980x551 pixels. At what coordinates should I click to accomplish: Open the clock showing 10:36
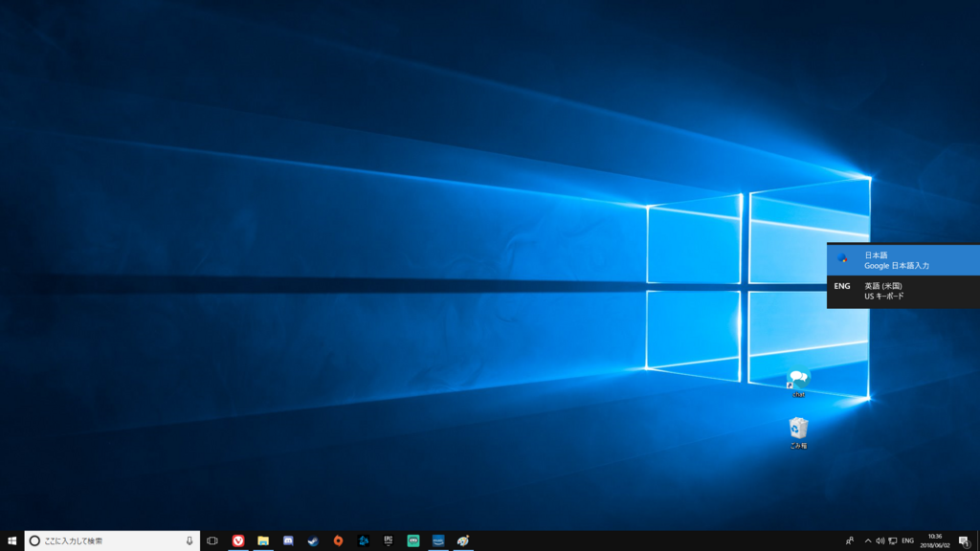(935, 540)
